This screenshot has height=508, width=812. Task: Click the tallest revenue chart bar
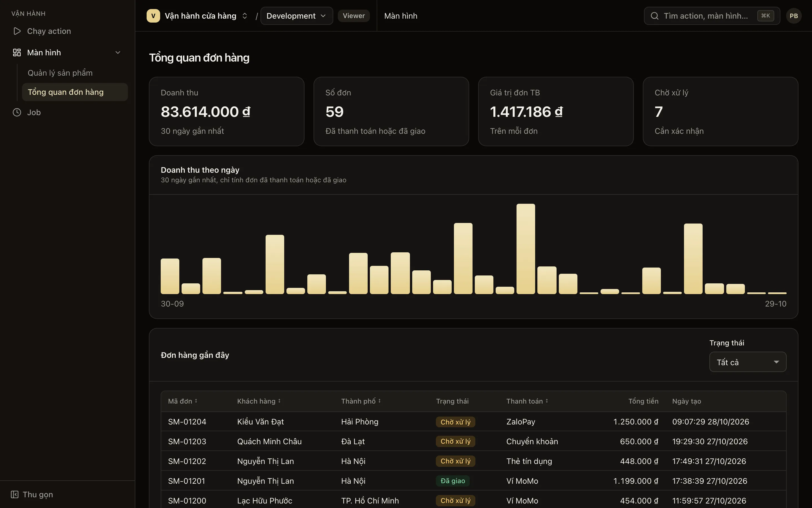coord(526,249)
